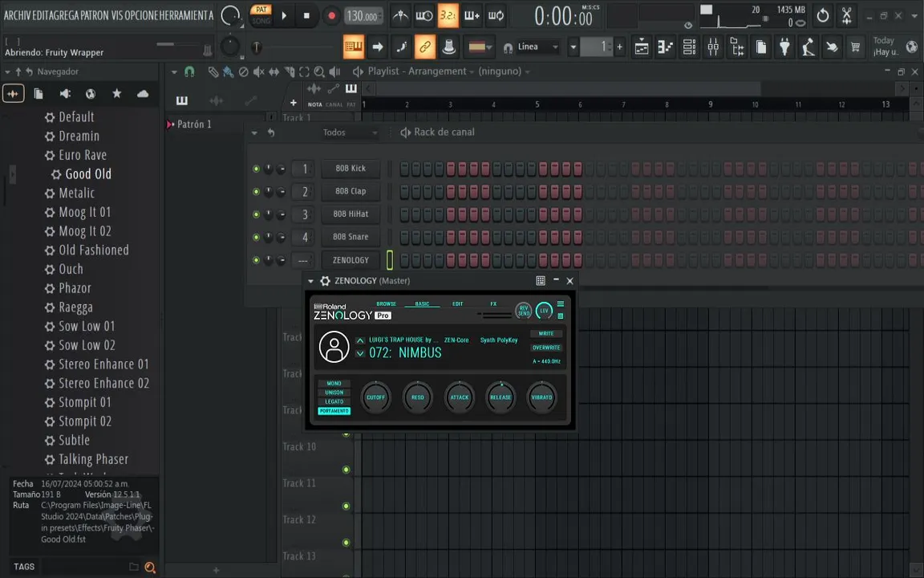Viewport: 924px width, 578px height.
Task: Click the ZENOLOGY RELEASE knob
Action: [500, 397]
